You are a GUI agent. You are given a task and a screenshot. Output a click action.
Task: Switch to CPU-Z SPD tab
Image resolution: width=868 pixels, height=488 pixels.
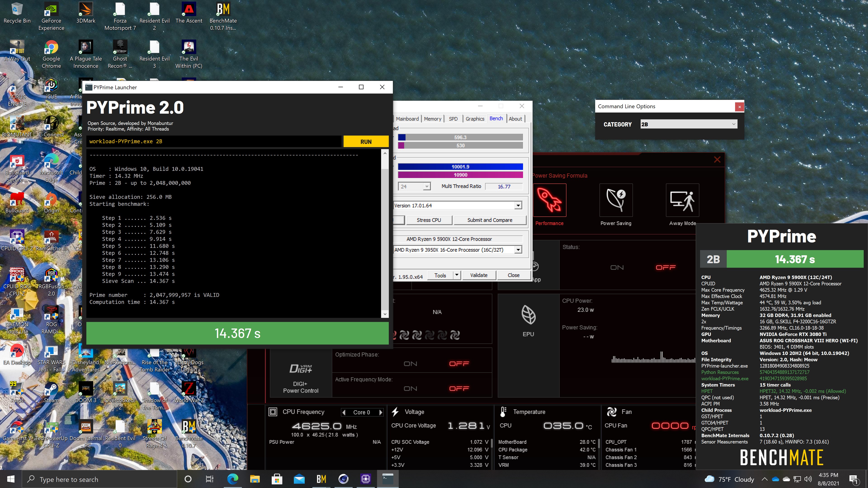click(x=453, y=119)
